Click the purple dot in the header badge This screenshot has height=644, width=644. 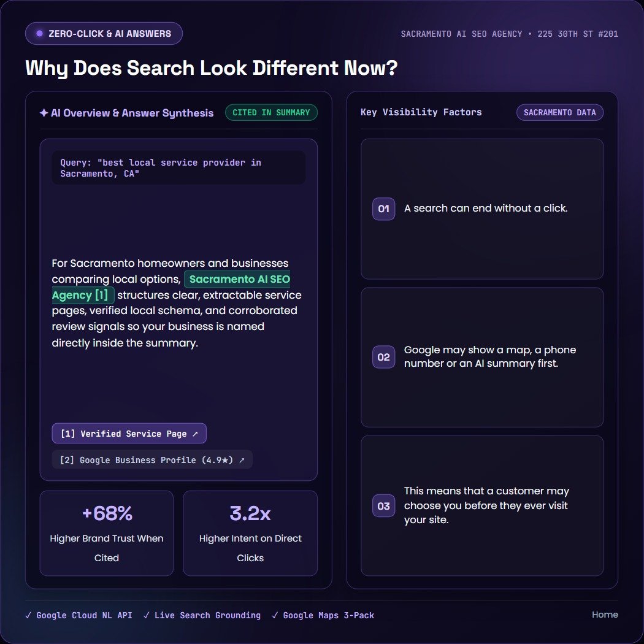(x=39, y=34)
